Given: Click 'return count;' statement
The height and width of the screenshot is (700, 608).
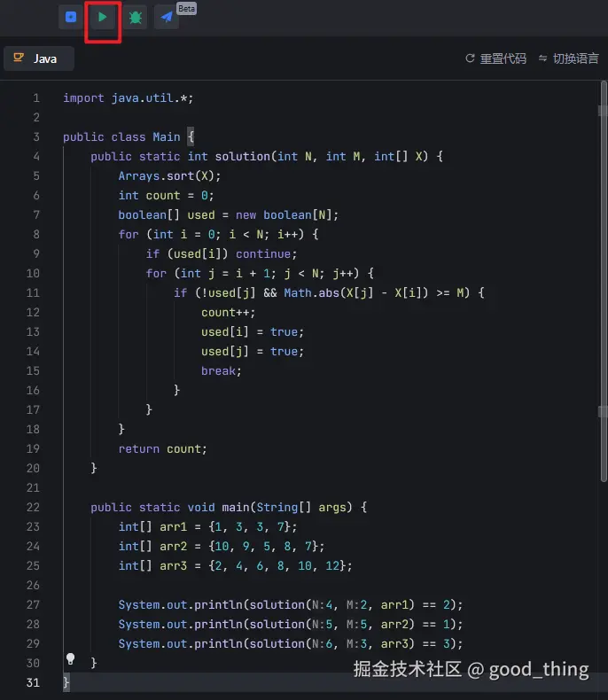Looking at the screenshot, I should (162, 448).
